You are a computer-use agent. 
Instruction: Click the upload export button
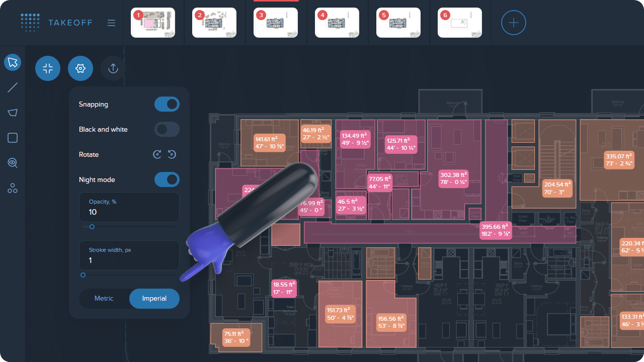[113, 69]
